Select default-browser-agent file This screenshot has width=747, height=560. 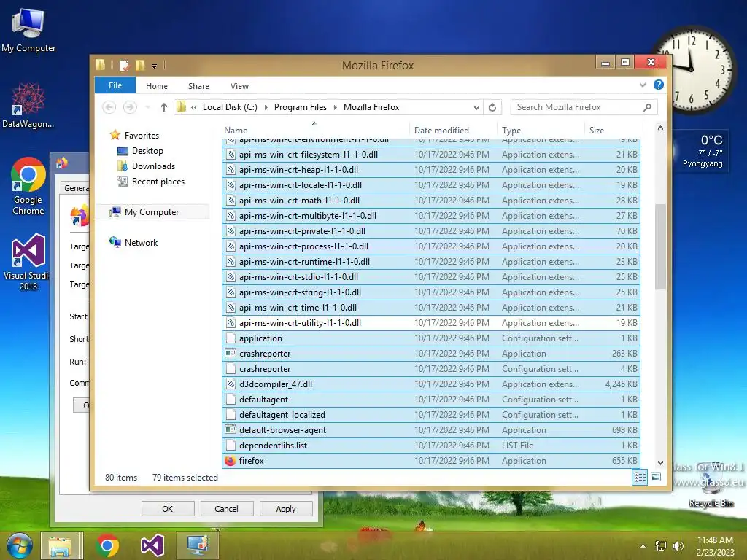pos(431,430)
